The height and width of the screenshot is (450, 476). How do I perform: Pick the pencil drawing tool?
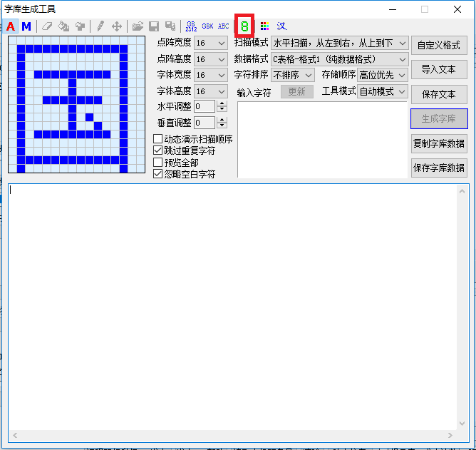(100, 26)
